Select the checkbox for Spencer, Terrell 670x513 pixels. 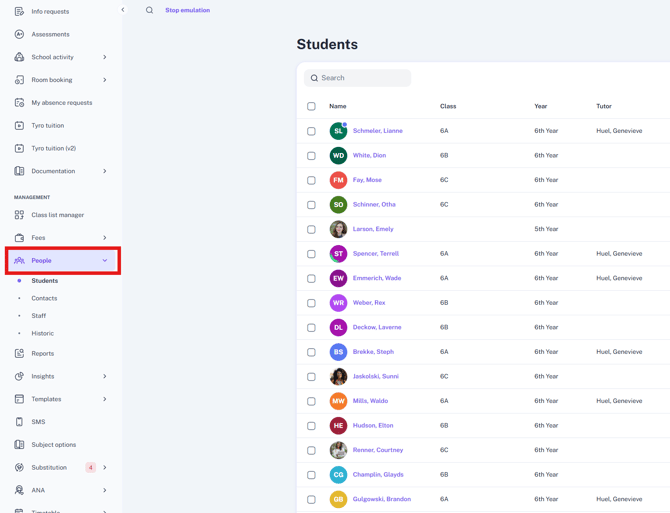coord(311,254)
